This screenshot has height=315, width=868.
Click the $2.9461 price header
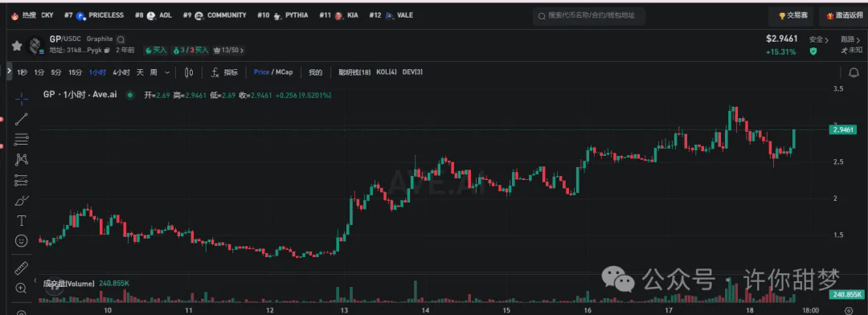click(782, 39)
